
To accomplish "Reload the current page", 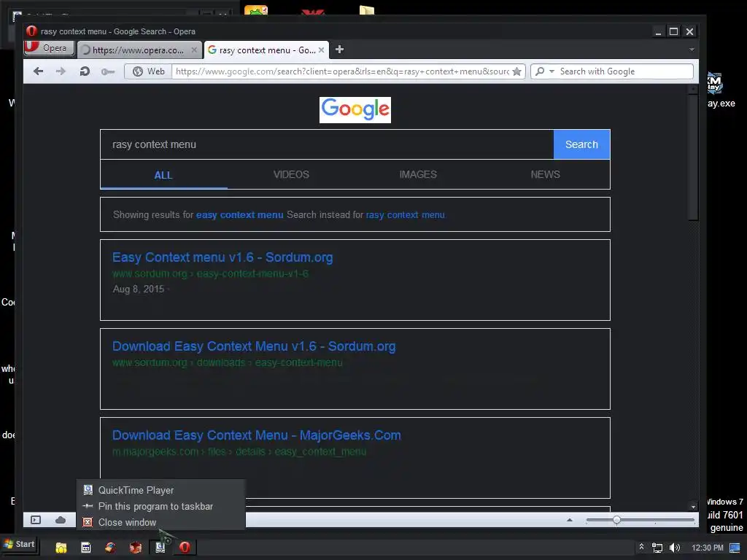I will [85, 71].
